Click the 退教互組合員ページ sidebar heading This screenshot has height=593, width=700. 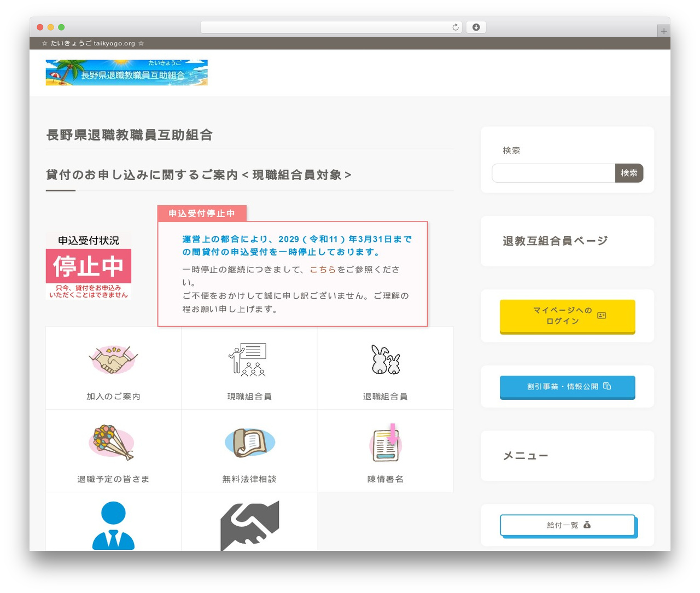point(555,241)
